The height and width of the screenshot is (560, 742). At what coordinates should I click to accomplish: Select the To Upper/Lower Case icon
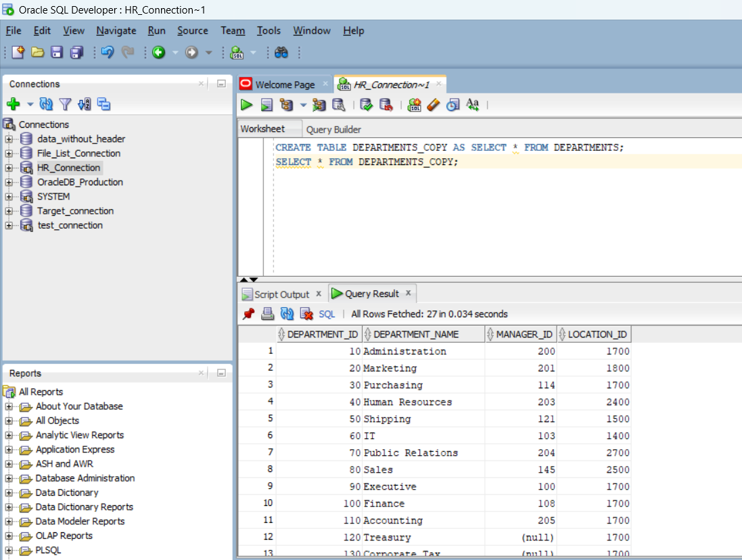(x=473, y=105)
